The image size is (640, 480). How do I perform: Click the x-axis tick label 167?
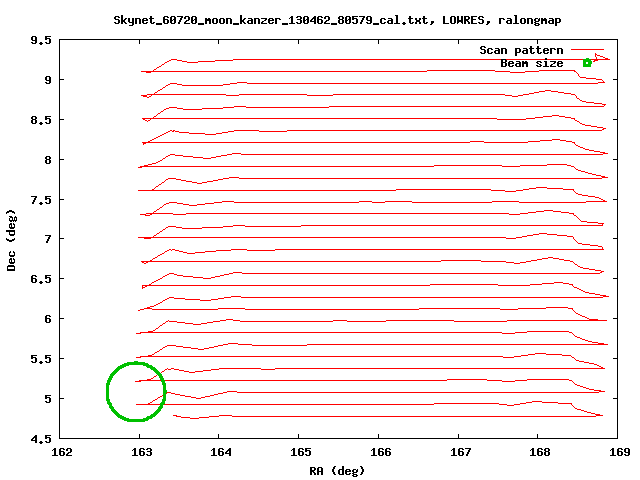pos(460,452)
